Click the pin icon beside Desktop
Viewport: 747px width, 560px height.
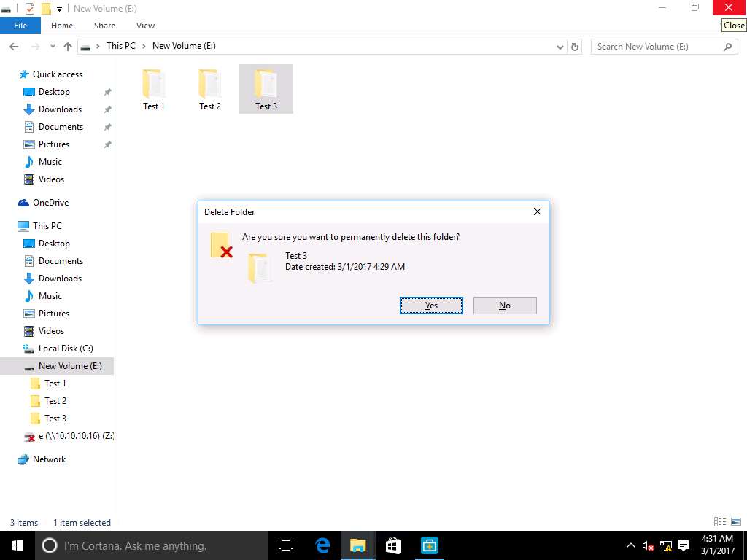(x=108, y=92)
